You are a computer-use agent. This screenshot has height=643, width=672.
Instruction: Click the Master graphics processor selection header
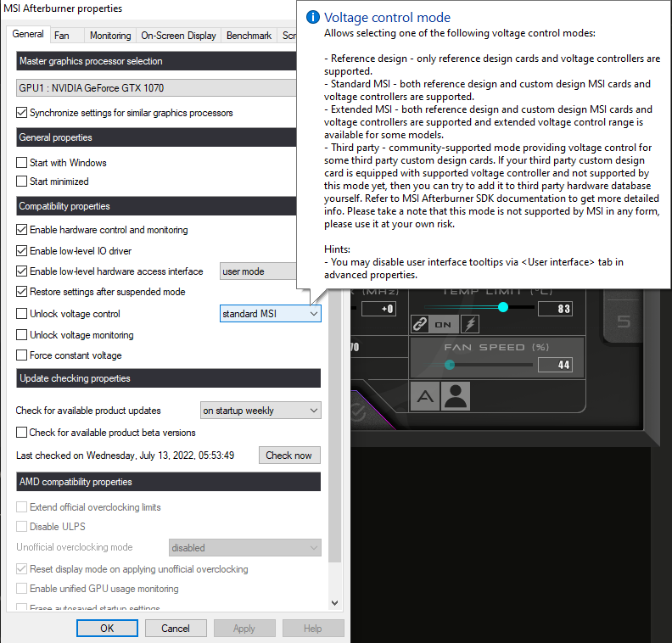coord(156,61)
